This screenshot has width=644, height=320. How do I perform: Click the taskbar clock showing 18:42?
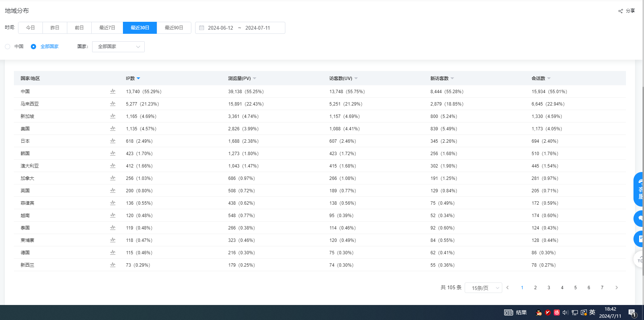[x=610, y=312]
